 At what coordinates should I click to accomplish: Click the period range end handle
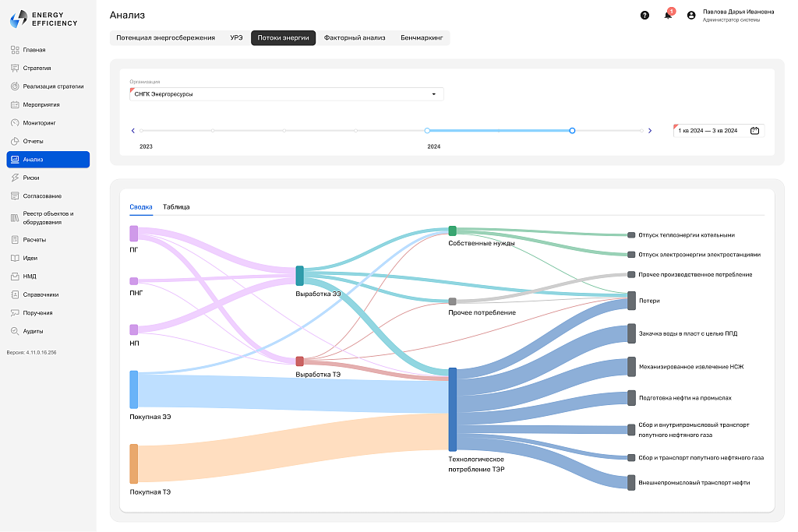pyautogui.click(x=572, y=131)
